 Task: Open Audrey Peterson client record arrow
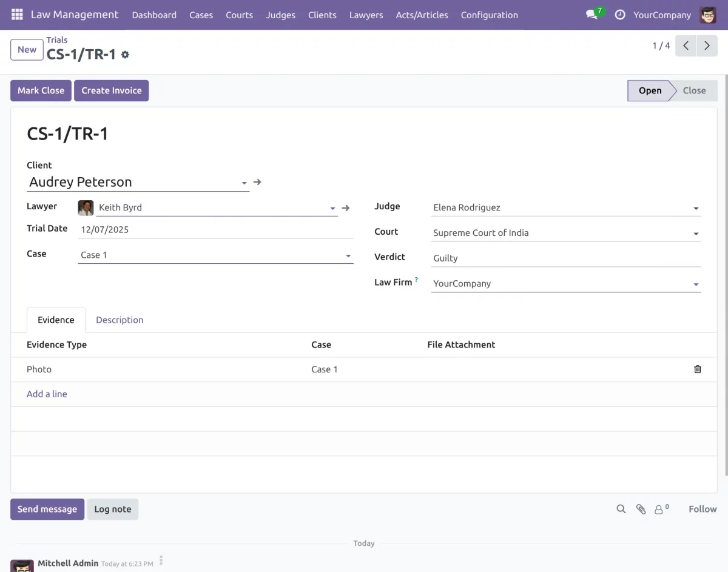point(257,182)
